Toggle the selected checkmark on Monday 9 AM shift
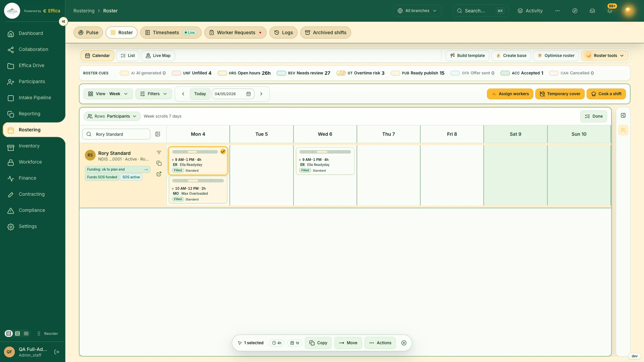 click(x=223, y=152)
